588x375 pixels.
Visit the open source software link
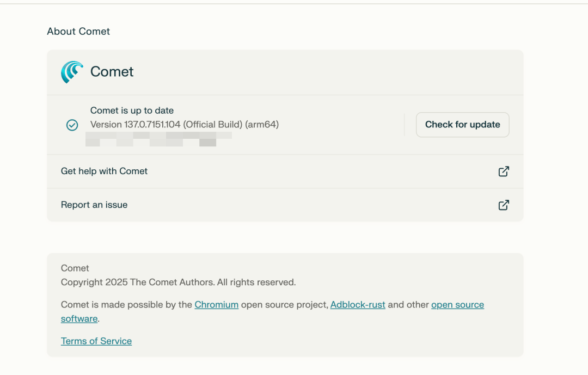pos(457,305)
